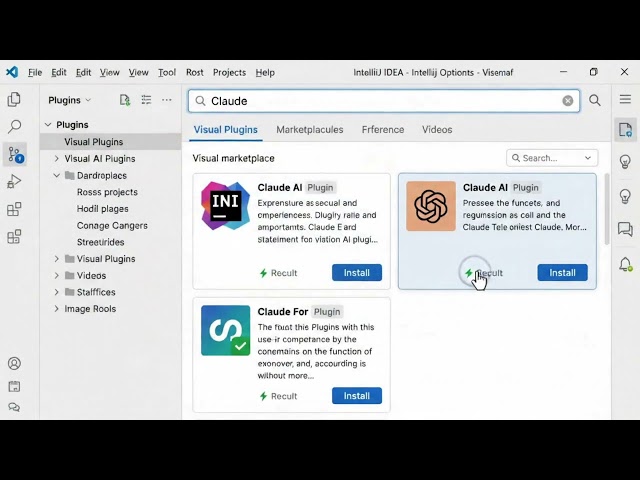This screenshot has width=640, height=480.
Task: Open the Help menu
Action: pyautogui.click(x=265, y=73)
